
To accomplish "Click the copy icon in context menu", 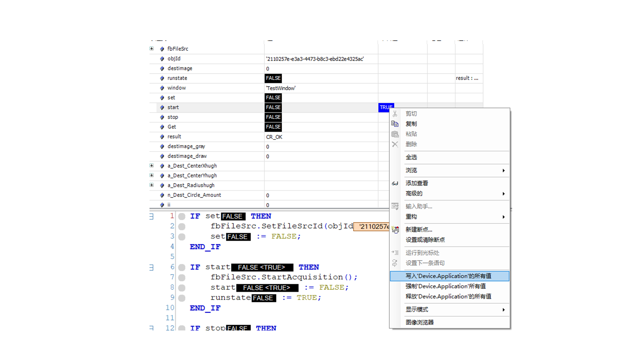I will point(395,124).
